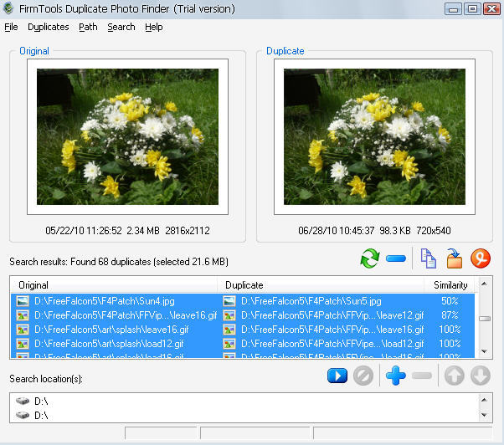Click the gray stop search icon
This screenshot has width=504, height=445.
(363, 376)
